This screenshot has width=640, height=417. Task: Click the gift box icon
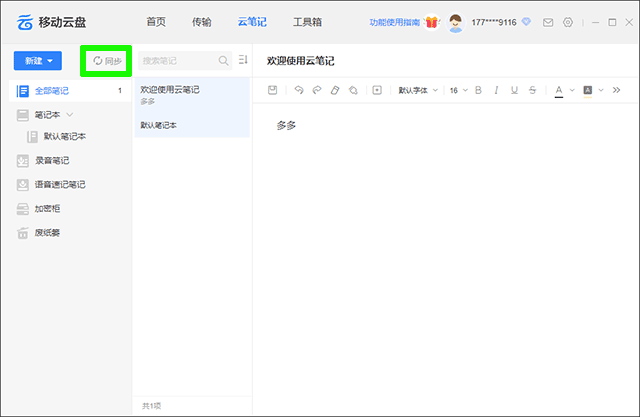tap(432, 22)
